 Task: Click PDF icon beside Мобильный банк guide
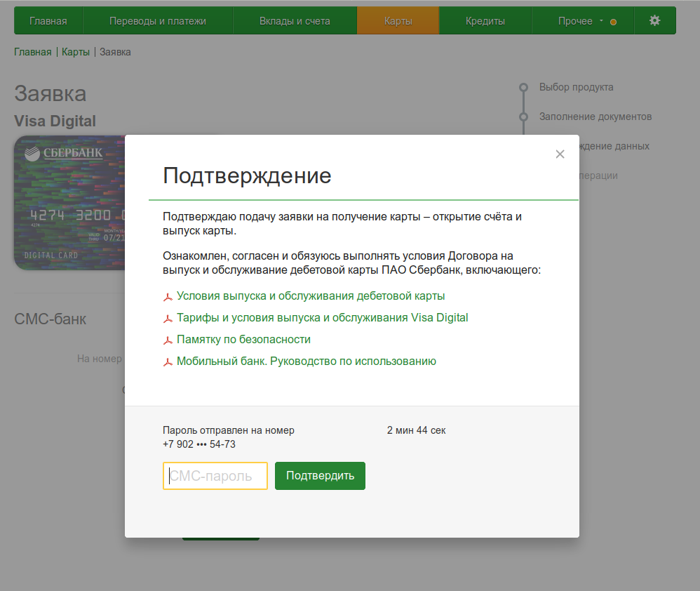(168, 362)
